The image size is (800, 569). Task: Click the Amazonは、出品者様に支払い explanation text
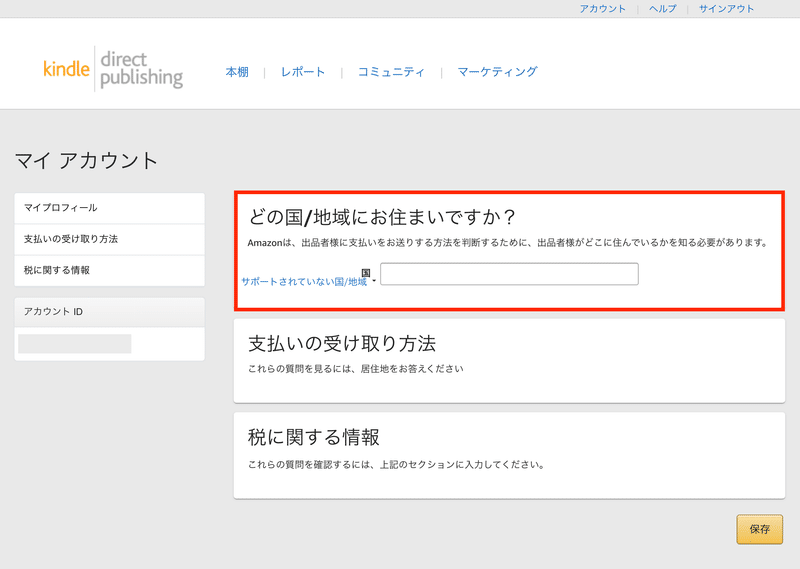pyautogui.click(x=508, y=243)
